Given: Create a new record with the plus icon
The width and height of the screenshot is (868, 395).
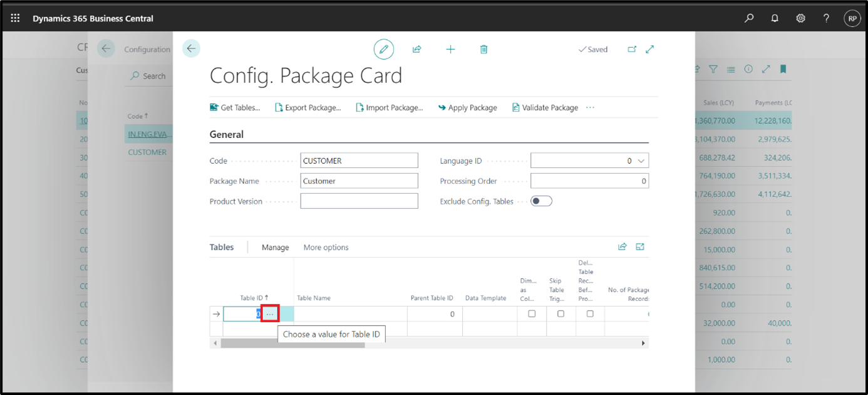Looking at the screenshot, I should (450, 49).
